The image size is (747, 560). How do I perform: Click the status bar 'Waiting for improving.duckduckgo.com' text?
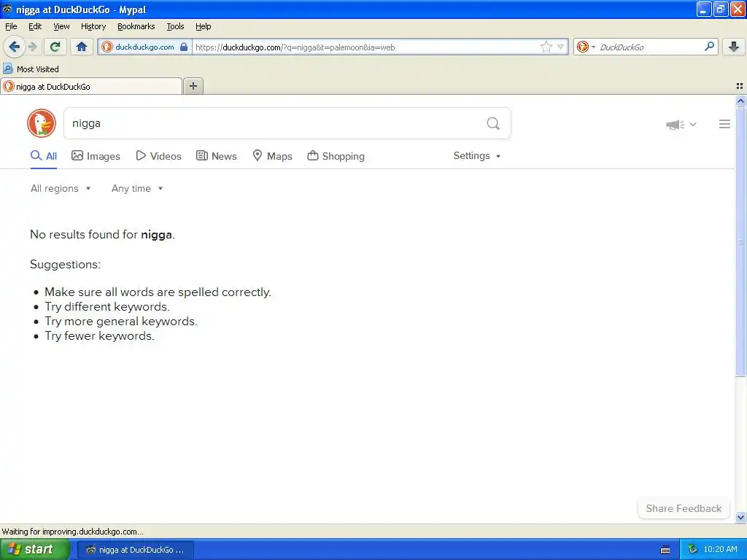tap(72, 532)
